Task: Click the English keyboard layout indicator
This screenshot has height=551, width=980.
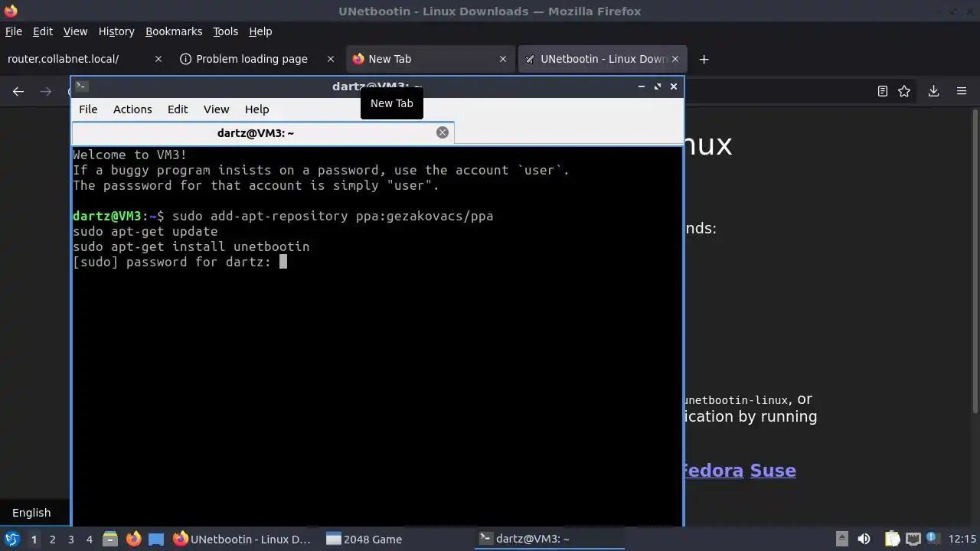Action: (x=31, y=513)
